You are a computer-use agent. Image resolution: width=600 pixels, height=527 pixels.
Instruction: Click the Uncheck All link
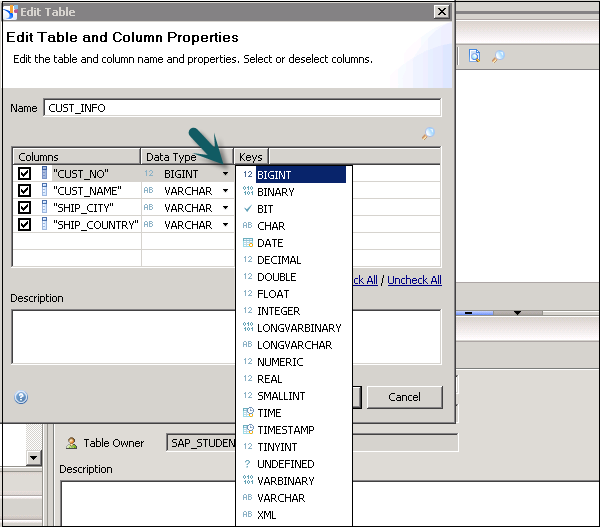point(414,280)
